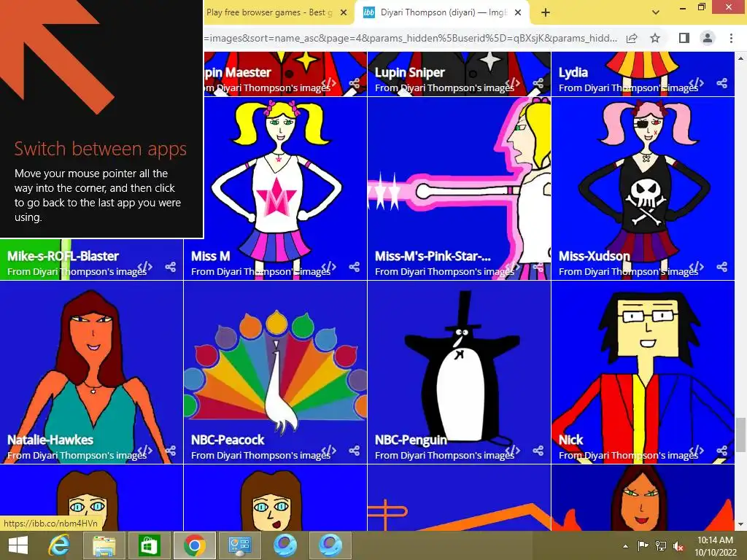Click share icon on Lupin Sniper card
Viewport: 747px width, 560px height.
tap(538, 83)
